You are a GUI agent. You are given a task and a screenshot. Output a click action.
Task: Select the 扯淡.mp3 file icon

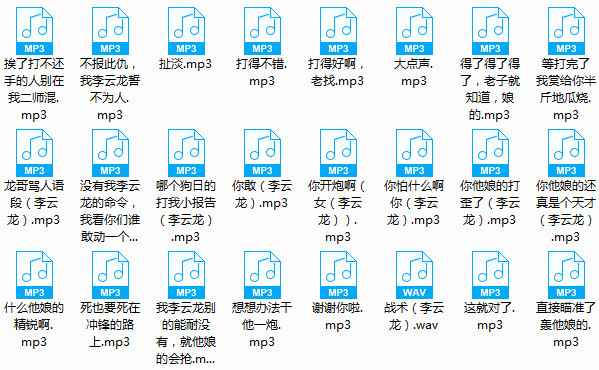point(186,31)
